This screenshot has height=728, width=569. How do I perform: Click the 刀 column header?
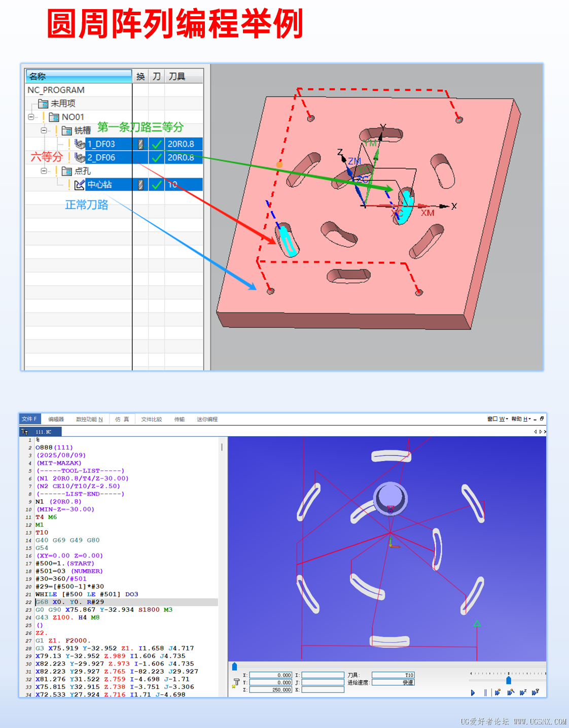157,76
